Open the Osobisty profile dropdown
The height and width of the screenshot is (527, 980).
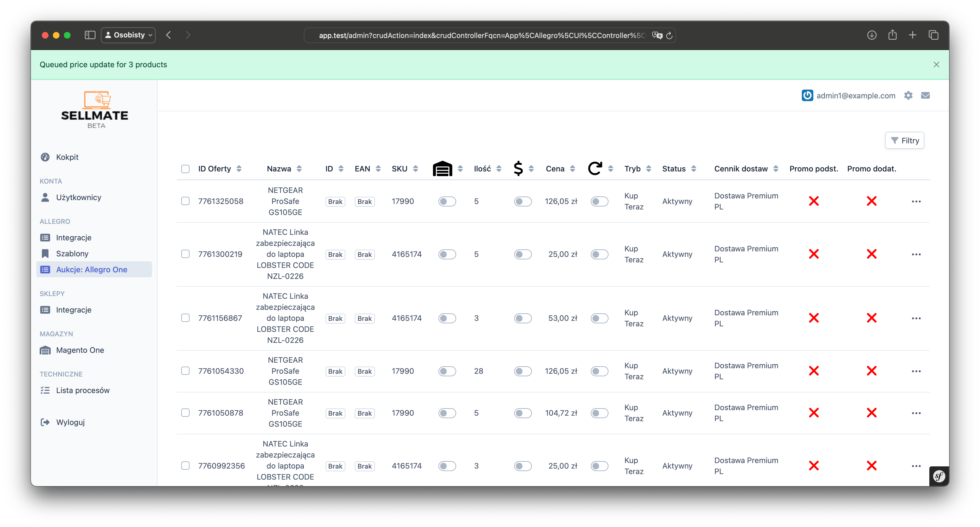pos(128,35)
